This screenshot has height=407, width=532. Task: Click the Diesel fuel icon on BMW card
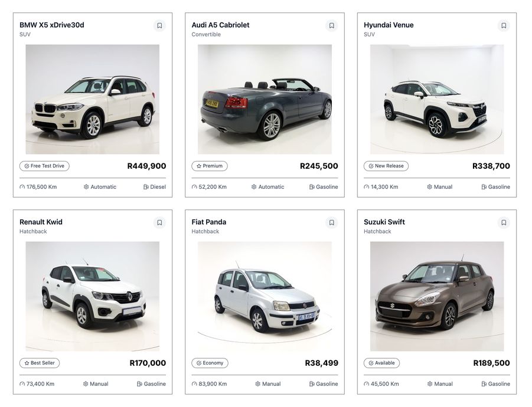tap(145, 187)
